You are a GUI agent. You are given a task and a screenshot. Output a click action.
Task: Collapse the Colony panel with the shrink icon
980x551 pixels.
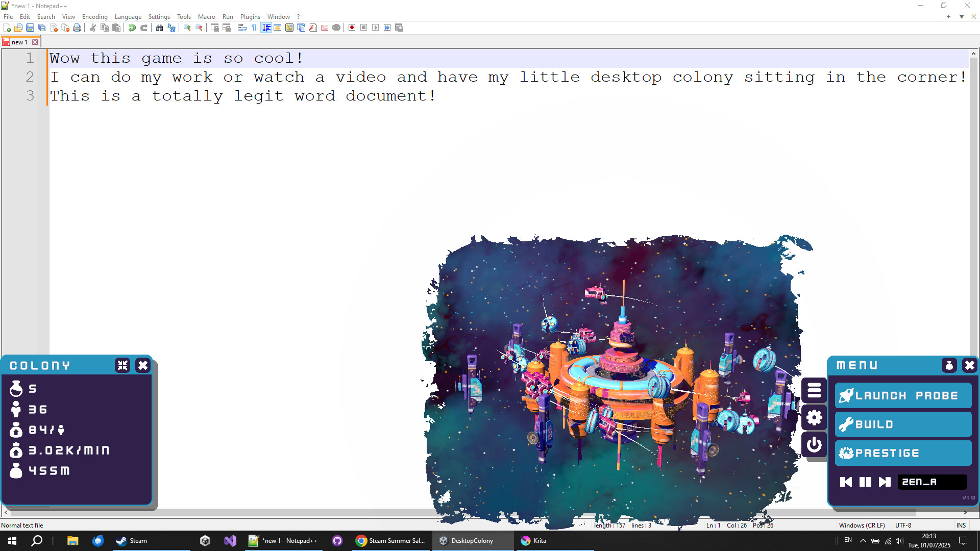(122, 365)
